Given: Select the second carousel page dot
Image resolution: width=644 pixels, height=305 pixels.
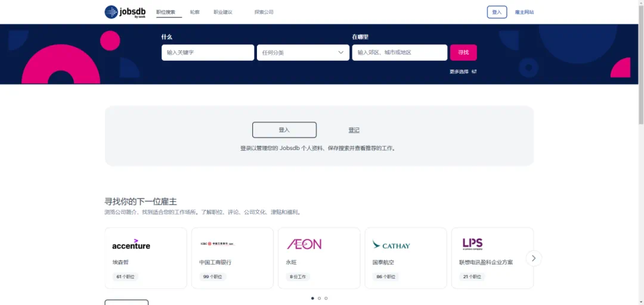Looking at the screenshot, I should pos(319,298).
